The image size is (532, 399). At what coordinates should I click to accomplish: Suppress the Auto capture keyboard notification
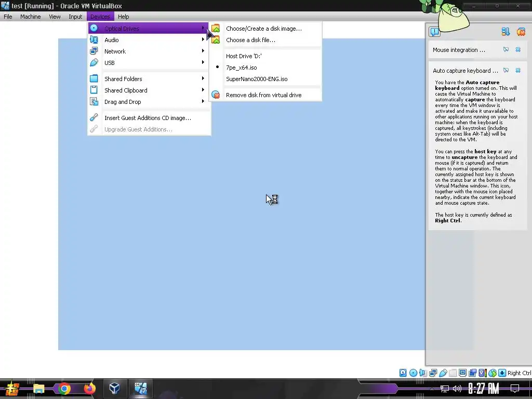pyautogui.click(x=506, y=70)
